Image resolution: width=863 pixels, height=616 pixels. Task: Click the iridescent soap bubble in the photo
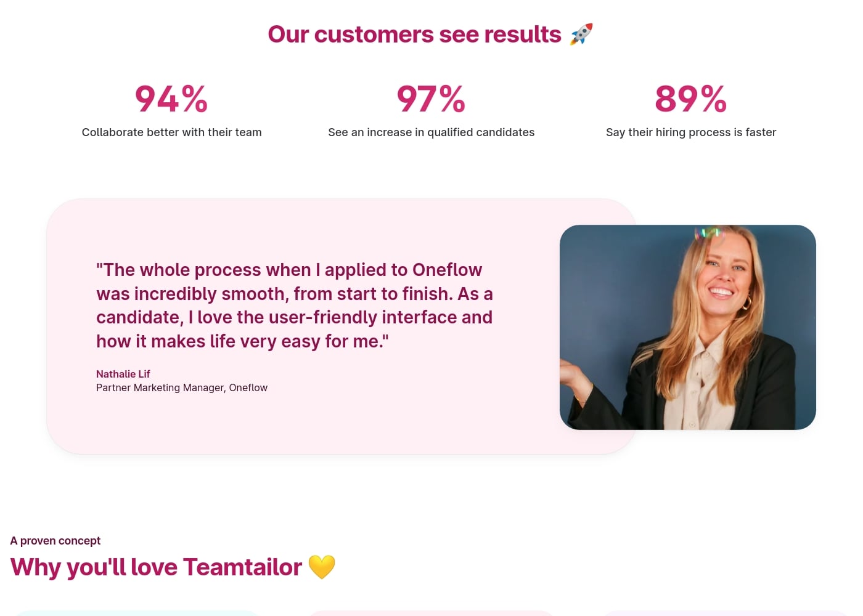(708, 233)
